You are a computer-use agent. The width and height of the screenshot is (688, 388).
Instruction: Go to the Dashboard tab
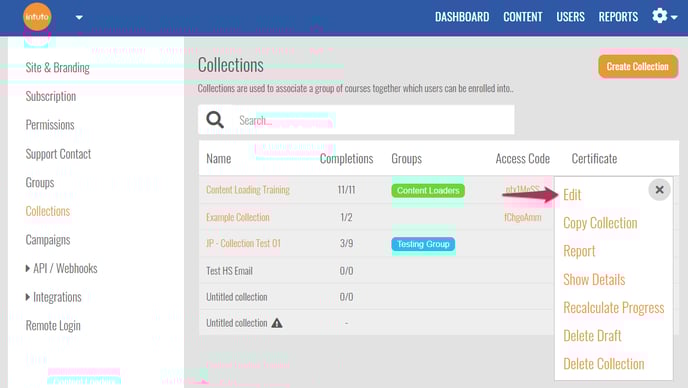click(x=462, y=17)
